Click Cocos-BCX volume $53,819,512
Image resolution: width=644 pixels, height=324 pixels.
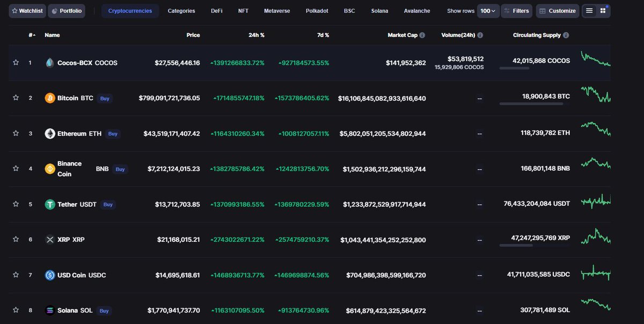click(466, 59)
